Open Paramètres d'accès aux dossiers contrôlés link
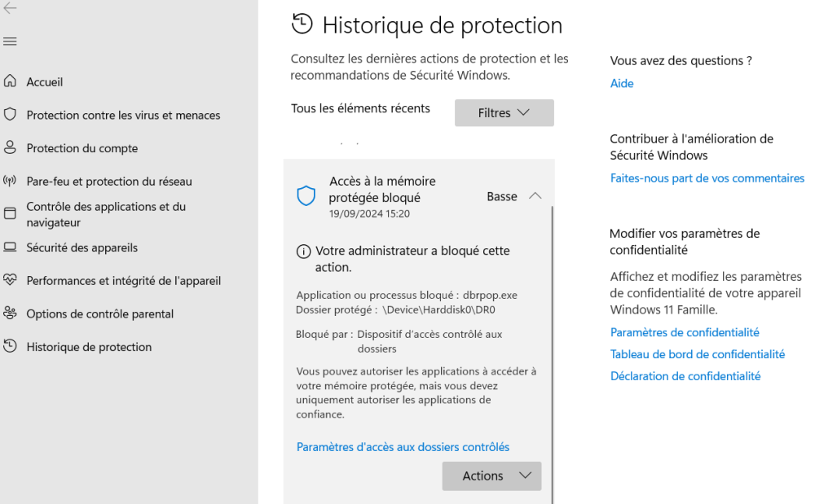This screenshot has width=815, height=504. coord(403,447)
